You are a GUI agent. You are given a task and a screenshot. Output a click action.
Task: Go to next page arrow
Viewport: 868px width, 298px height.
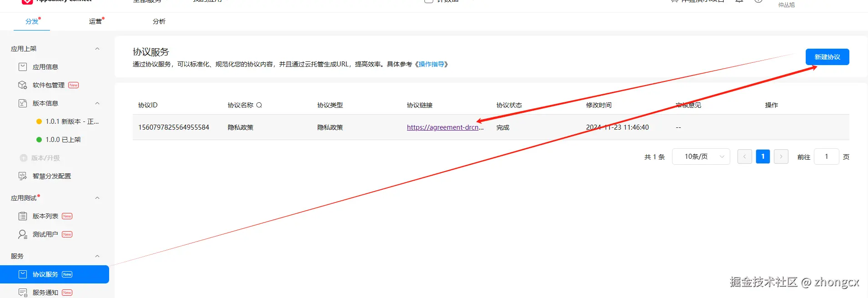781,157
